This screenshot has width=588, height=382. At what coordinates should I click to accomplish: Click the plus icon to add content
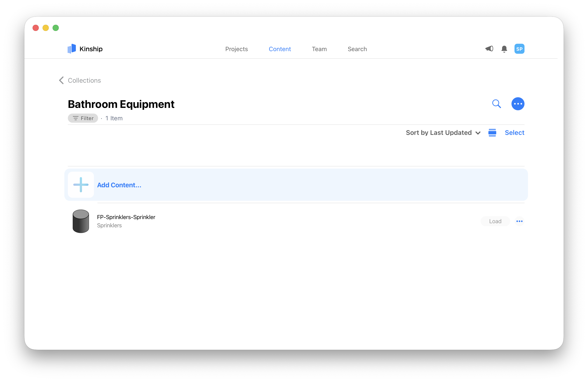coord(81,185)
